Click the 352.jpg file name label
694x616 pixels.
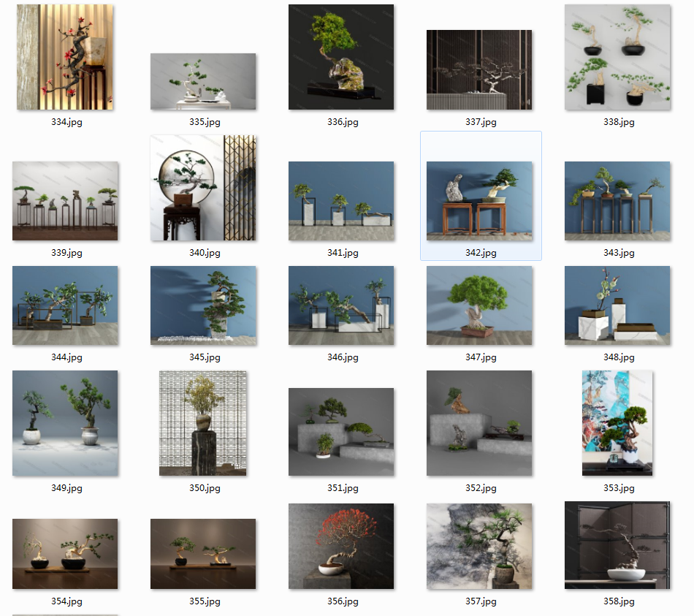[481, 488]
